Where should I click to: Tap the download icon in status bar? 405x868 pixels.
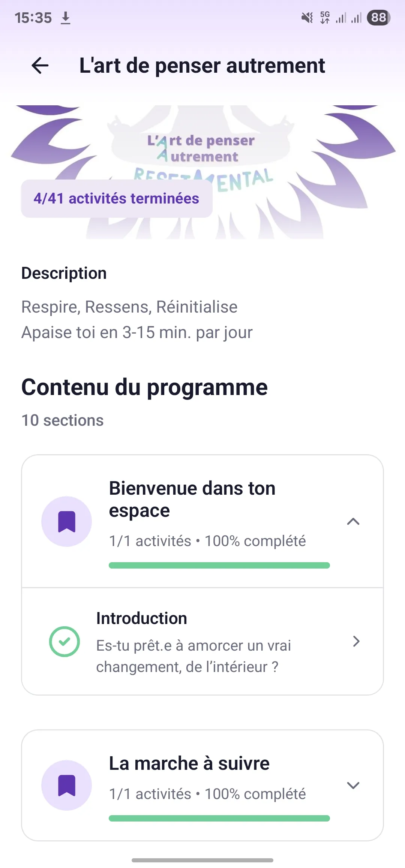point(66,18)
